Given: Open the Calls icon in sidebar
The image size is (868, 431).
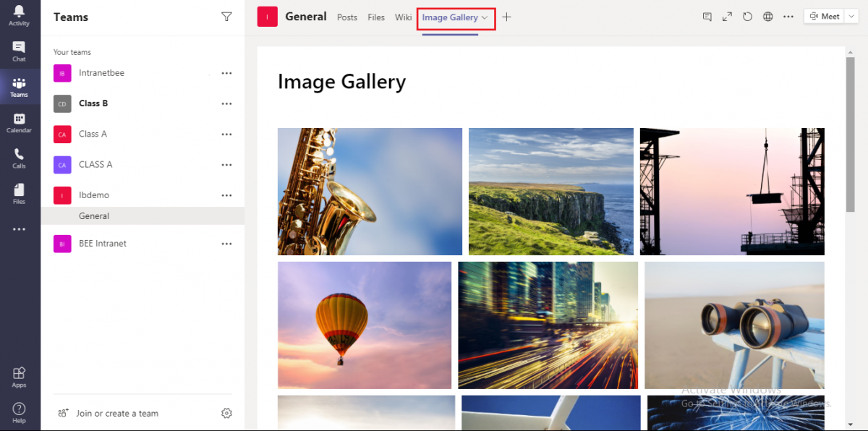Looking at the screenshot, I should coord(19,158).
